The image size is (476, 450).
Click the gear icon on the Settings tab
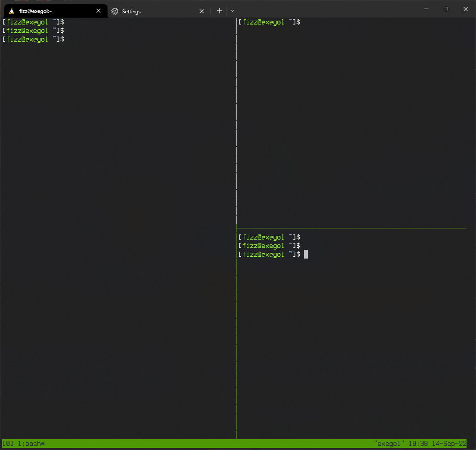pos(114,11)
